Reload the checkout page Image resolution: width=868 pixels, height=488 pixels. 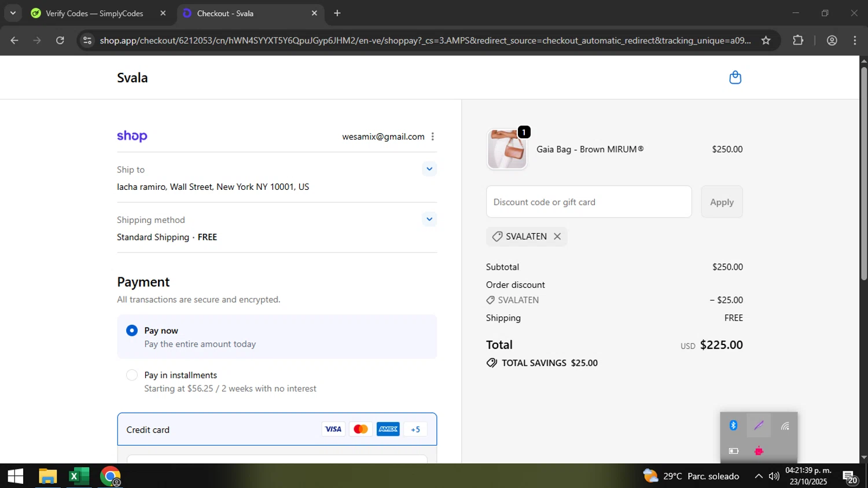(x=60, y=41)
